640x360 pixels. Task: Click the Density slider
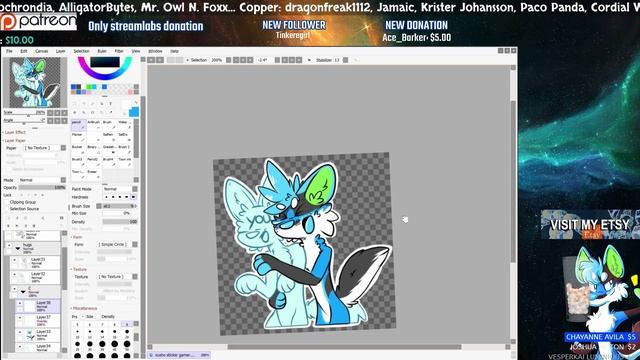coord(120,222)
